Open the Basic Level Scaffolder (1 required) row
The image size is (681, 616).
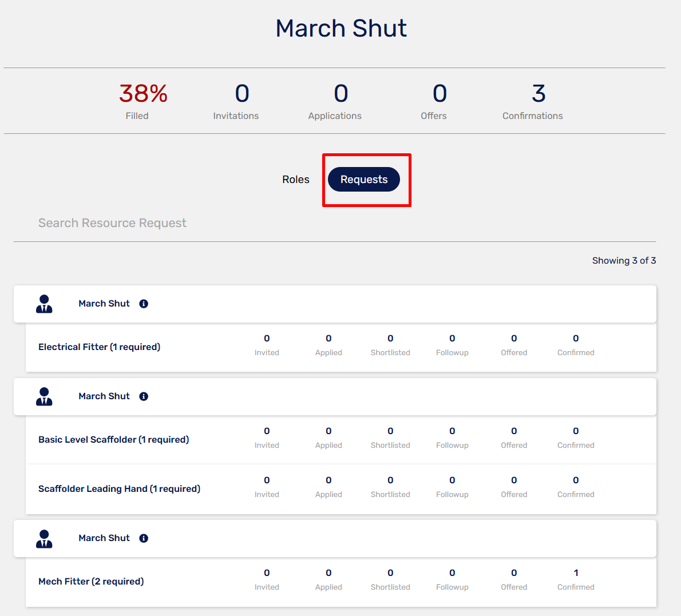[341, 440]
